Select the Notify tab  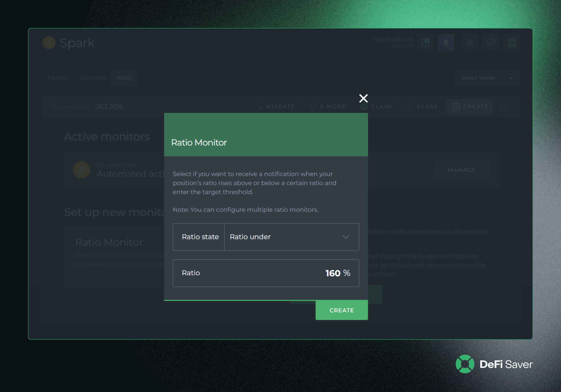(x=124, y=78)
